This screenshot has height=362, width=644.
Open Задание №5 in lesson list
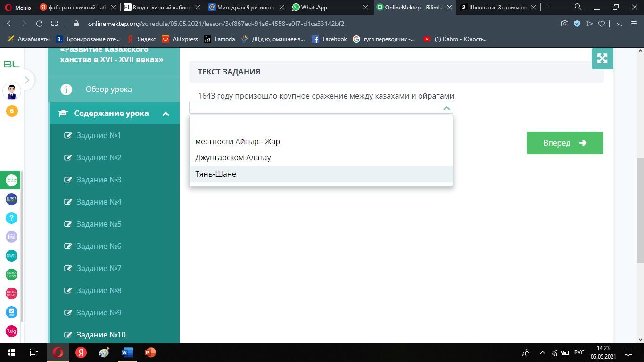[99, 224]
